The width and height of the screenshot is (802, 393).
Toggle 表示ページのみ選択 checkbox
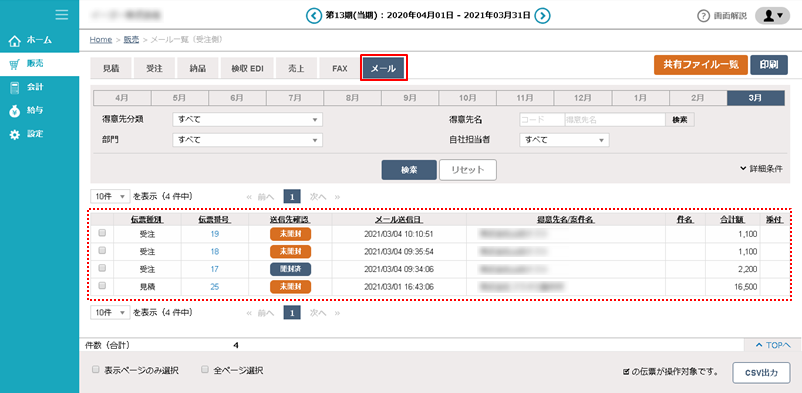(x=95, y=369)
